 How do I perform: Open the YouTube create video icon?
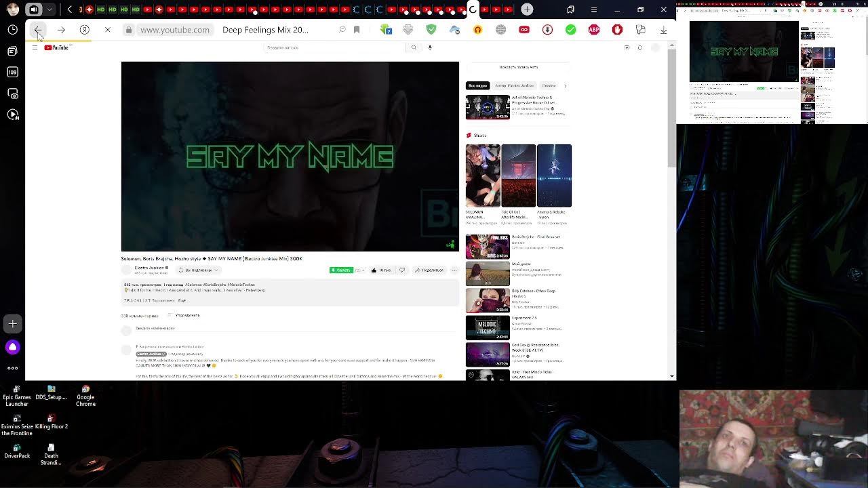pos(627,47)
